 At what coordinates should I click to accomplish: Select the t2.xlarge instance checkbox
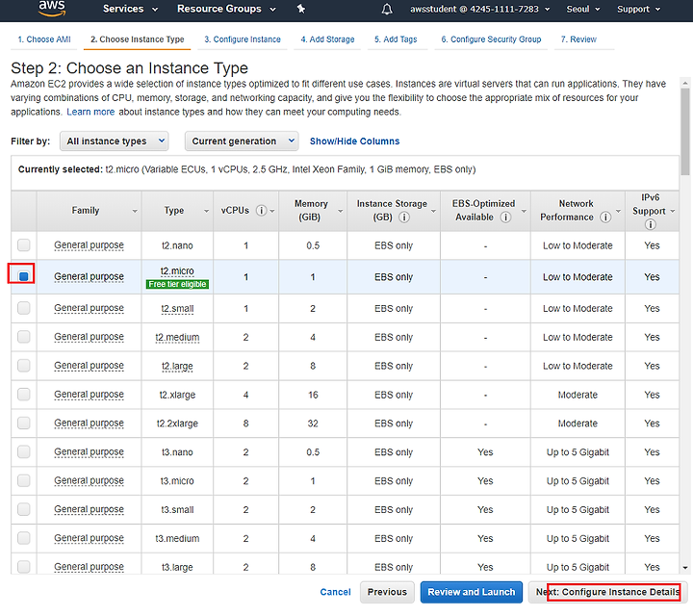coord(24,395)
